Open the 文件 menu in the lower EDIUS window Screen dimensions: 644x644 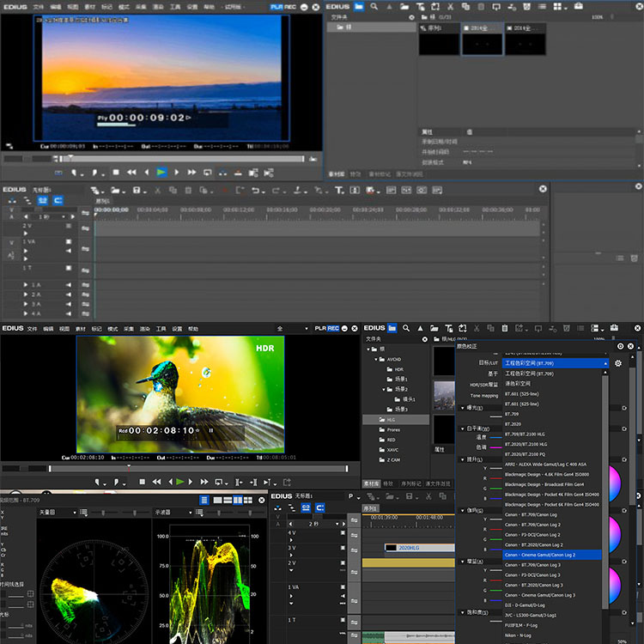click(x=32, y=328)
